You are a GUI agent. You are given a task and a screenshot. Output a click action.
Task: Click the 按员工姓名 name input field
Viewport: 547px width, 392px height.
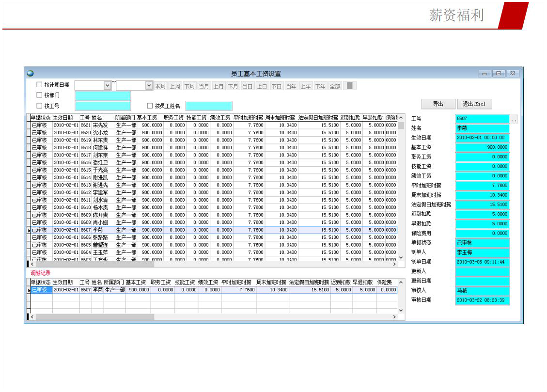(209, 106)
